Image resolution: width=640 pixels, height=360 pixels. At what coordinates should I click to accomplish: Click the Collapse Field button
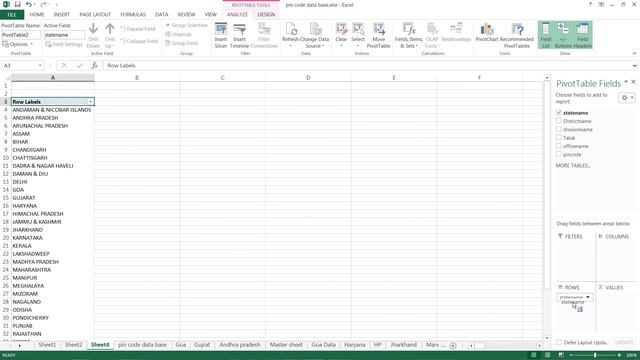[x=139, y=41]
